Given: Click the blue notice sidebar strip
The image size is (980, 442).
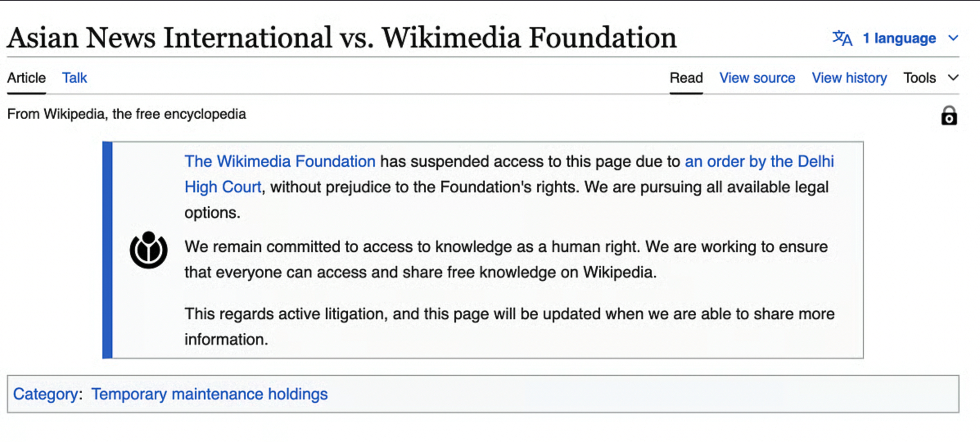Looking at the screenshot, I should click(107, 250).
